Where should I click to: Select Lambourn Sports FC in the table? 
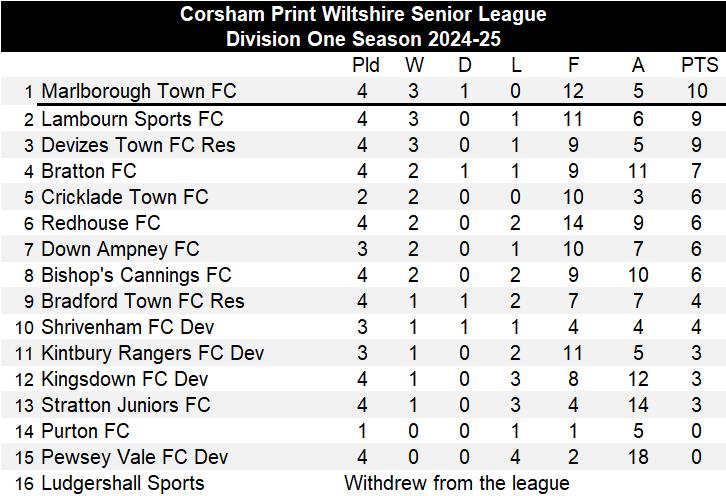[132, 119]
